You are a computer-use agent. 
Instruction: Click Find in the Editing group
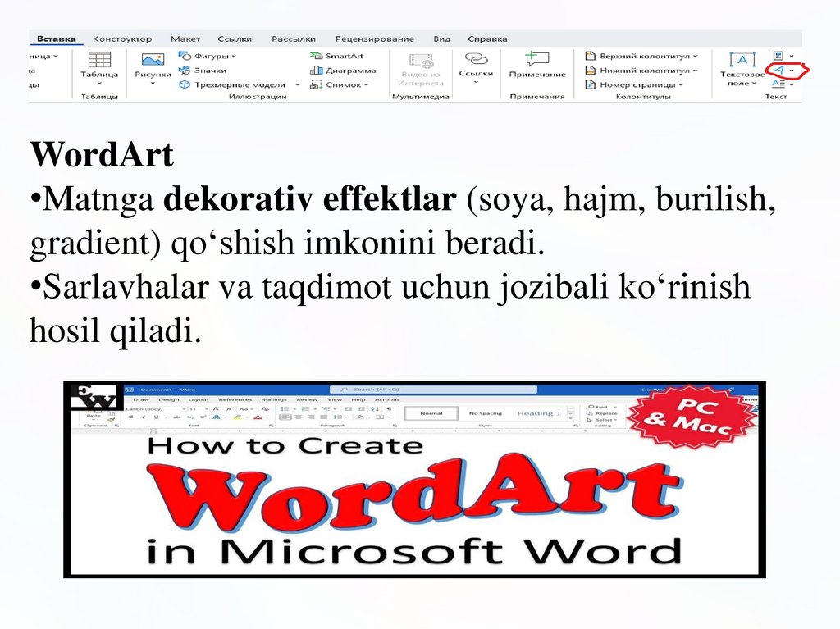click(597, 408)
